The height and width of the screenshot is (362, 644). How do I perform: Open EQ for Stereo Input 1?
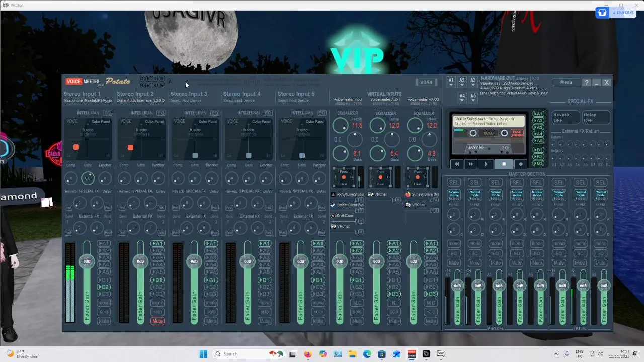[x=107, y=113]
